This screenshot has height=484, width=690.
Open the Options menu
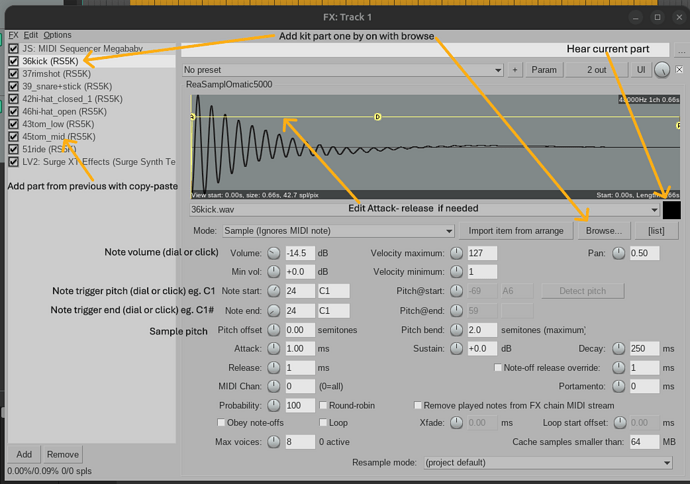pos(57,35)
